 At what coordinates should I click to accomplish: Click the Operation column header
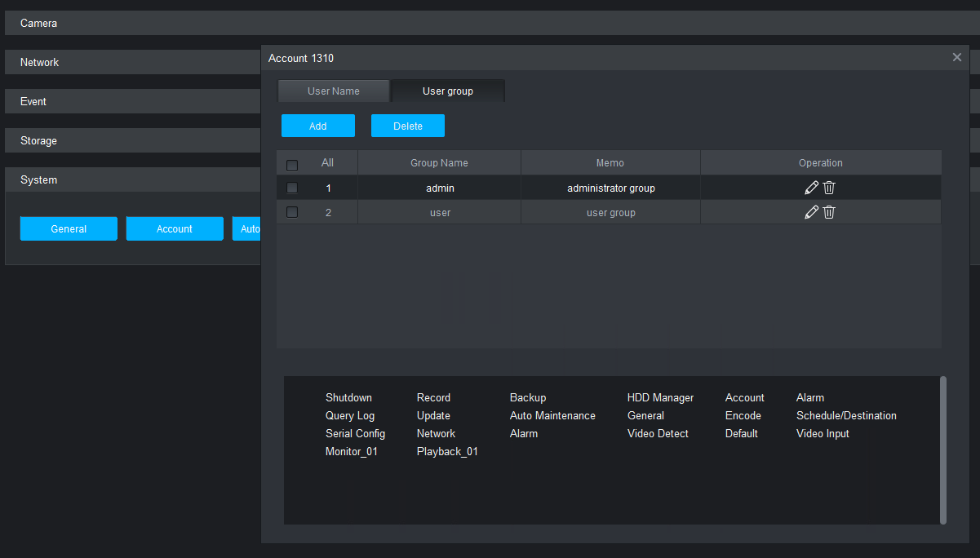(x=821, y=163)
